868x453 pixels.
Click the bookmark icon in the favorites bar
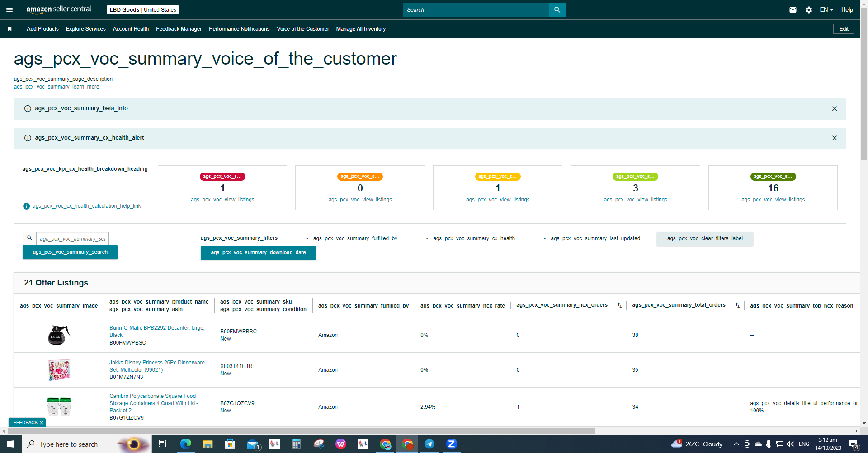click(x=9, y=29)
